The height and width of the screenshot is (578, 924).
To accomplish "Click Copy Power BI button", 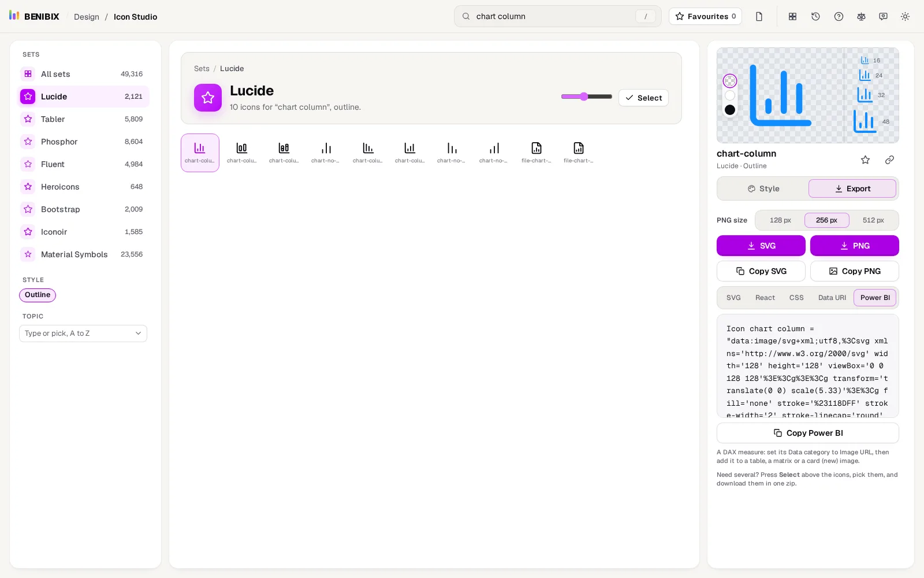I will click(x=808, y=433).
